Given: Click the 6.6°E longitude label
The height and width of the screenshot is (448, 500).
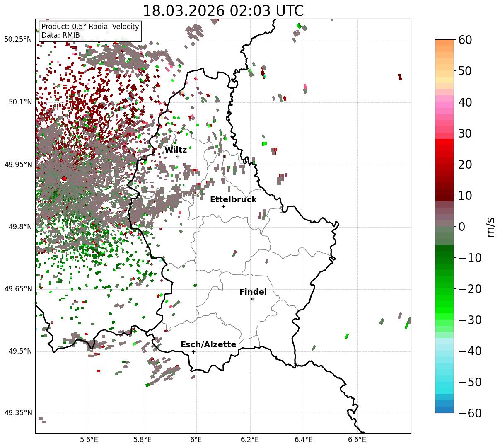Looking at the screenshot, I should (357, 441).
